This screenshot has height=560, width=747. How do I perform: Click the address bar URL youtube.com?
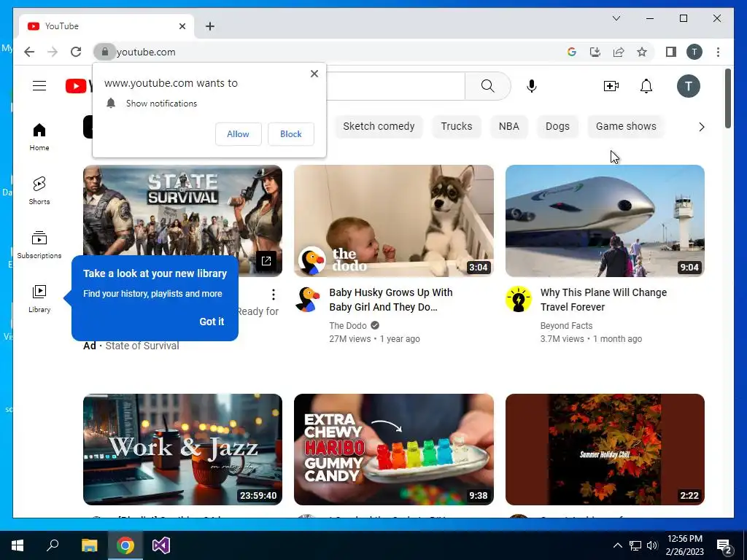[x=146, y=52]
